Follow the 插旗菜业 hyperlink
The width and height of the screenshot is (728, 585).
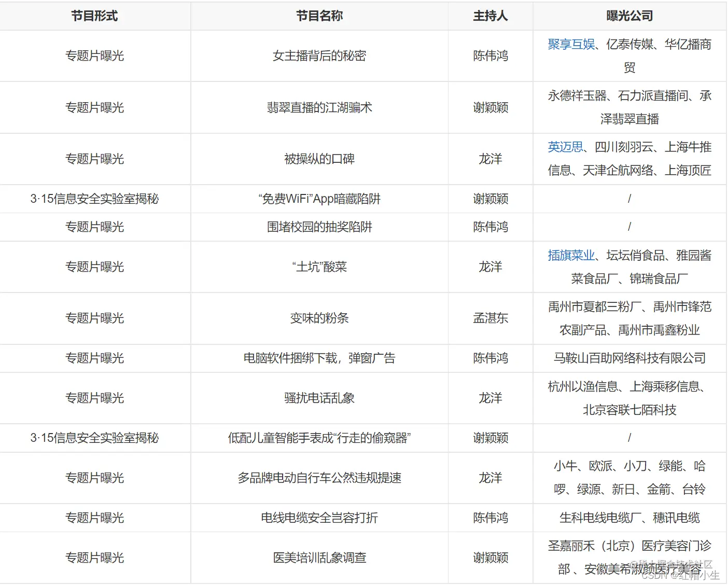(x=571, y=256)
